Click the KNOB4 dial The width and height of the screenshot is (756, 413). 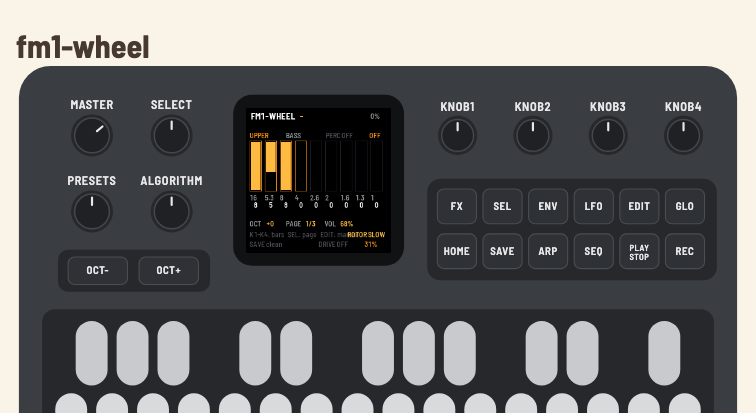point(683,135)
